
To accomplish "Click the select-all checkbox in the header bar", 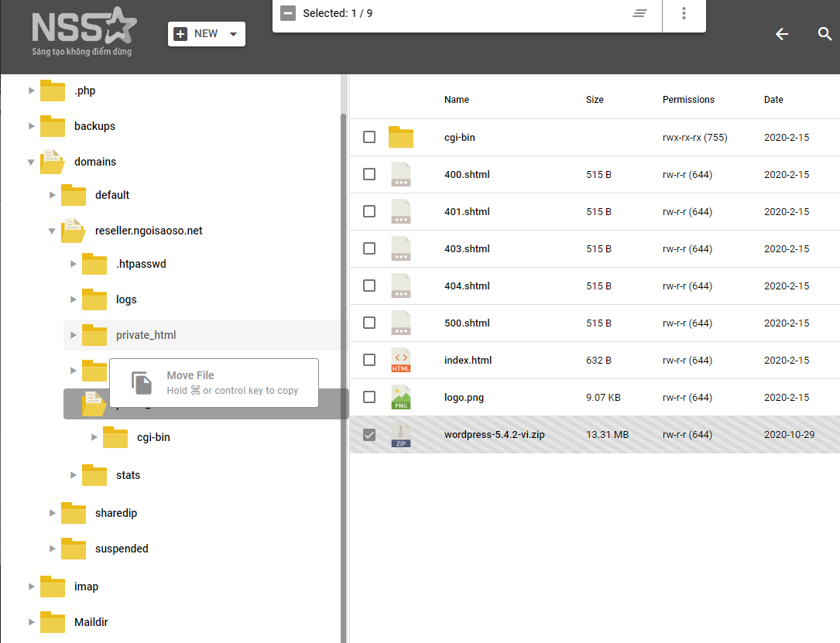I will [x=288, y=13].
